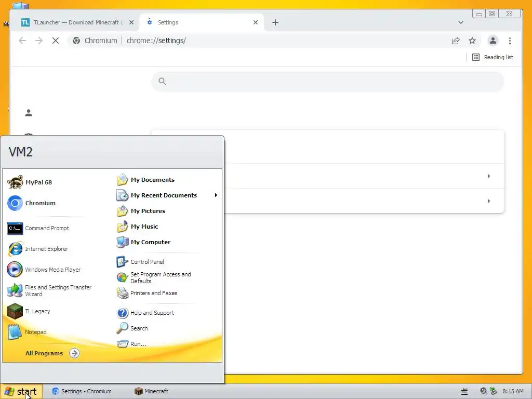The height and width of the screenshot is (399, 532).
Task: Go back in Chromium
Action: tap(22, 41)
